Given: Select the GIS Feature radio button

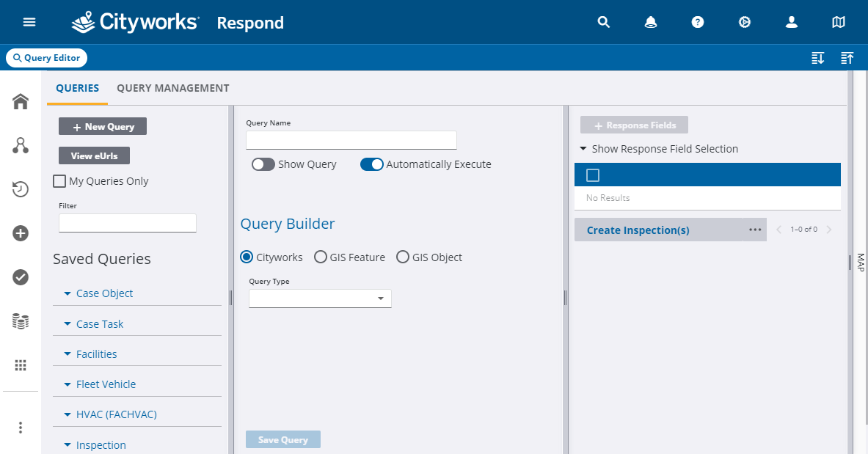Looking at the screenshot, I should tap(321, 257).
